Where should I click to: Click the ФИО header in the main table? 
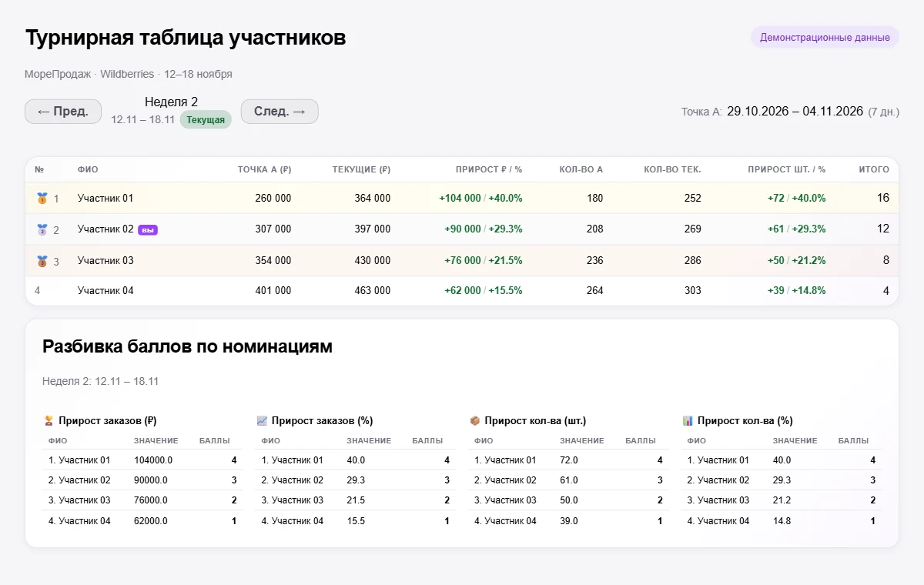(x=88, y=169)
